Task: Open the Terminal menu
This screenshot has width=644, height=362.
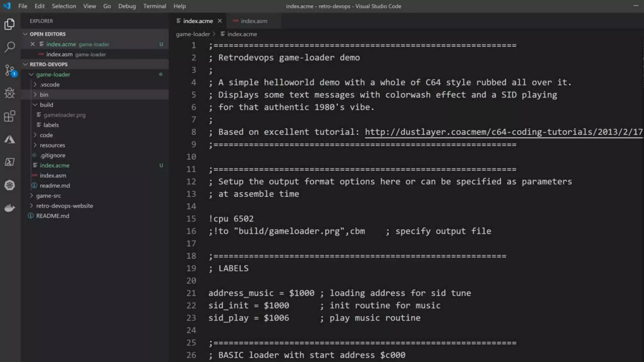Action: tap(154, 6)
